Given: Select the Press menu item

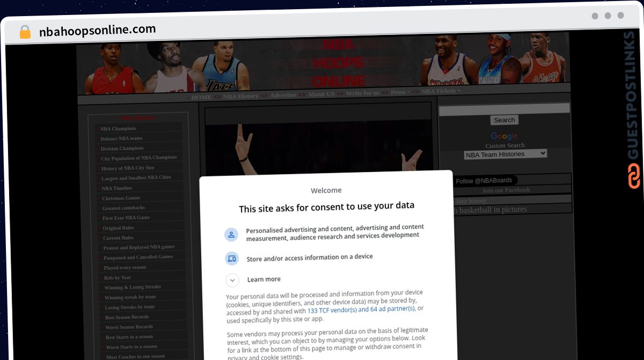Looking at the screenshot, I should point(398,92).
